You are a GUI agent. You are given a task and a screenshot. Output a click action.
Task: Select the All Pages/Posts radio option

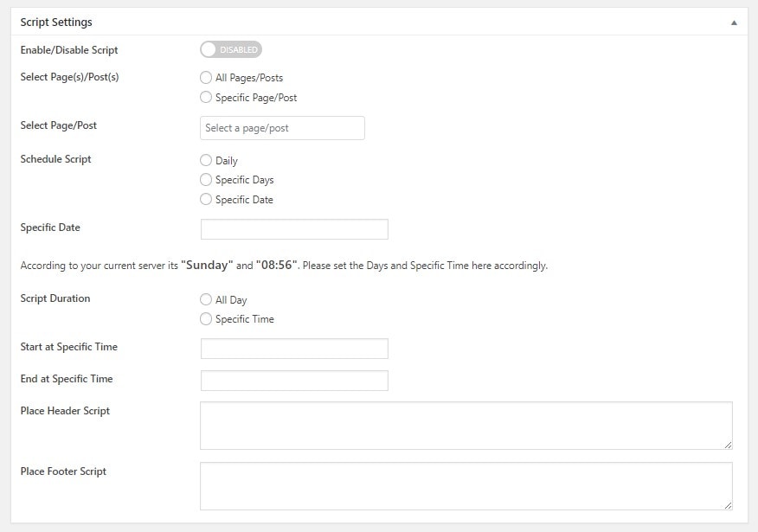[206, 77]
